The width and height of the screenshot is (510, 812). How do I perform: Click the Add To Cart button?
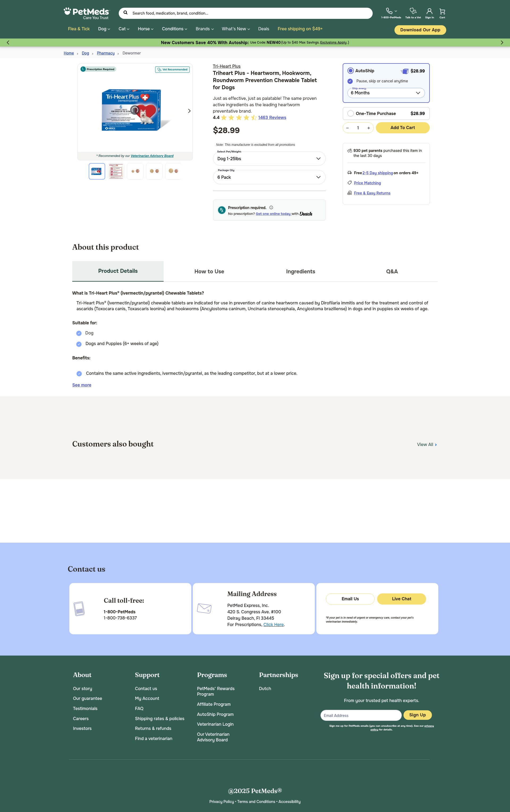click(x=402, y=128)
